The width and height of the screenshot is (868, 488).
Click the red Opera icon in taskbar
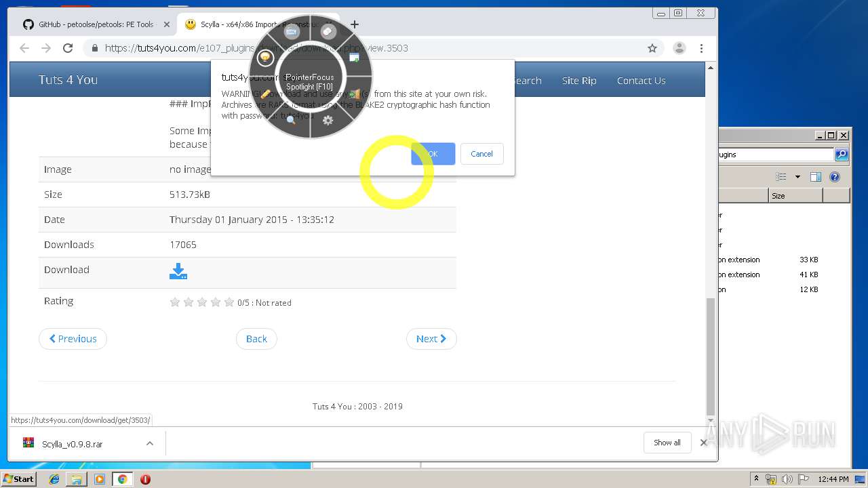(x=145, y=479)
